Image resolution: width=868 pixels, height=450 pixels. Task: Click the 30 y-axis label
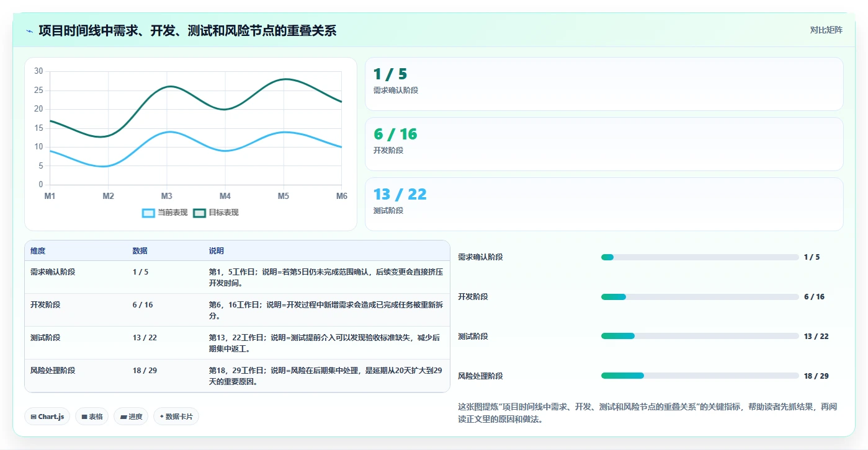[38, 71]
